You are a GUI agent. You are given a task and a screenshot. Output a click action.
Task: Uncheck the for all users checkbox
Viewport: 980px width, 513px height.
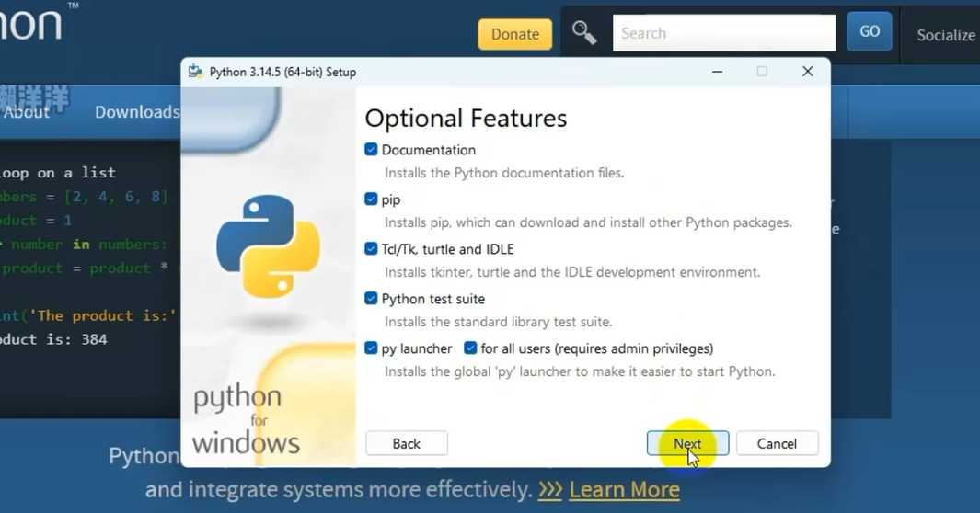pos(470,348)
